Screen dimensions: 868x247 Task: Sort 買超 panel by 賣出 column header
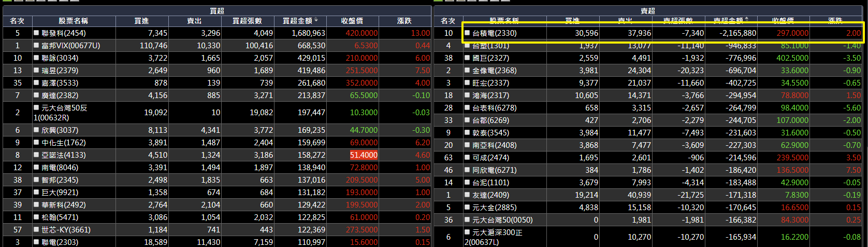(x=195, y=21)
